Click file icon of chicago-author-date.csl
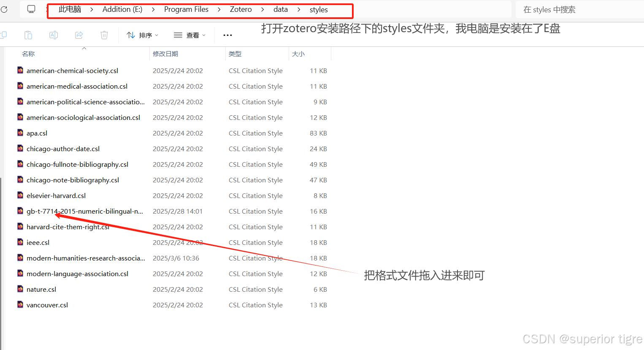Viewport: 644px width, 350px height. tap(20, 148)
